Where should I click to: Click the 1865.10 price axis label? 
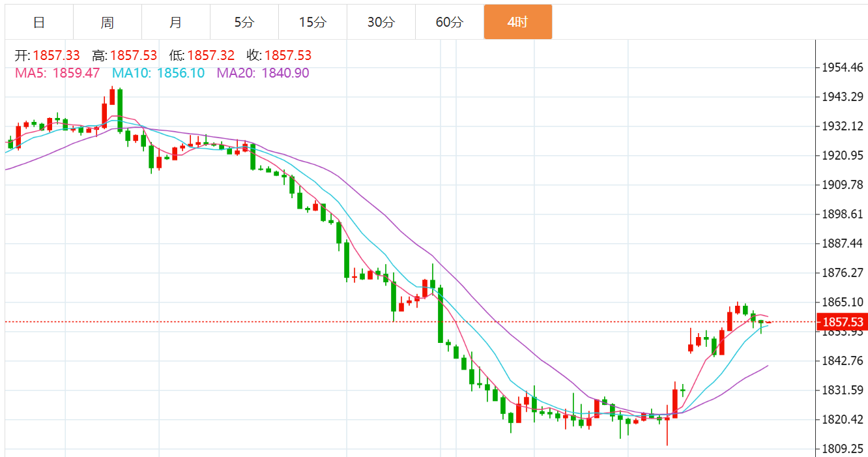tap(843, 302)
